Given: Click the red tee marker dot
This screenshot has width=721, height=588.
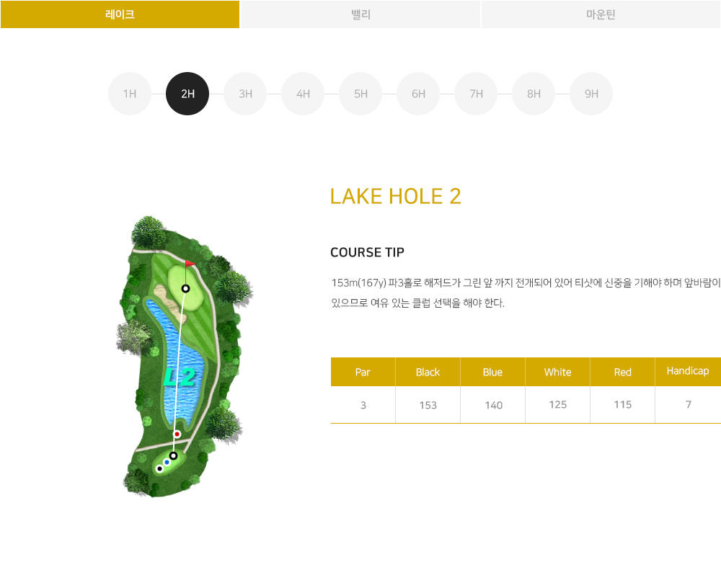Looking at the screenshot, I should click(x=177, y=434).
